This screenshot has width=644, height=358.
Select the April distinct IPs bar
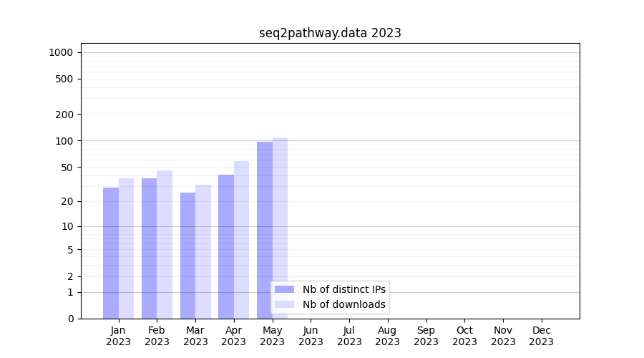pyautogui.click(x=226, y=246)
